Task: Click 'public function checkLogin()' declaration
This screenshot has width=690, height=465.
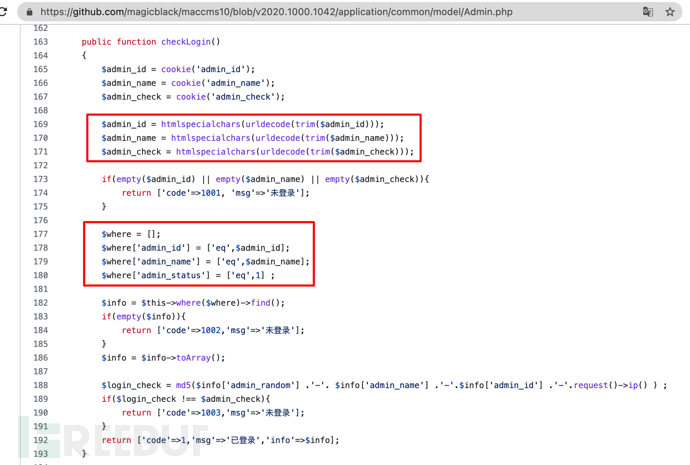Action: pyautogui.click(x=150, y=42)
